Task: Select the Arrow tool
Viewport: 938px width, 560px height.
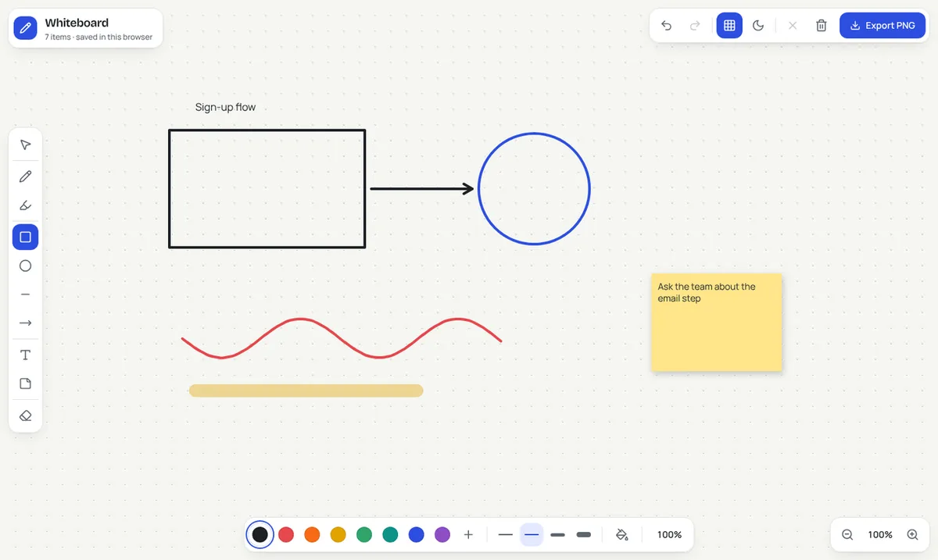Action: 25,323
